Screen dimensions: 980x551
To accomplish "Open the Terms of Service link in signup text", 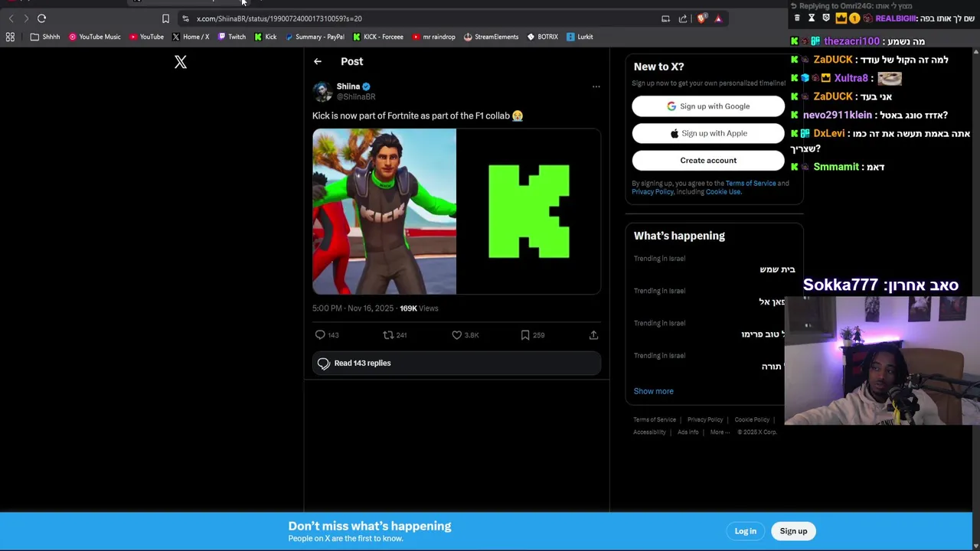I will click(750, 184).
